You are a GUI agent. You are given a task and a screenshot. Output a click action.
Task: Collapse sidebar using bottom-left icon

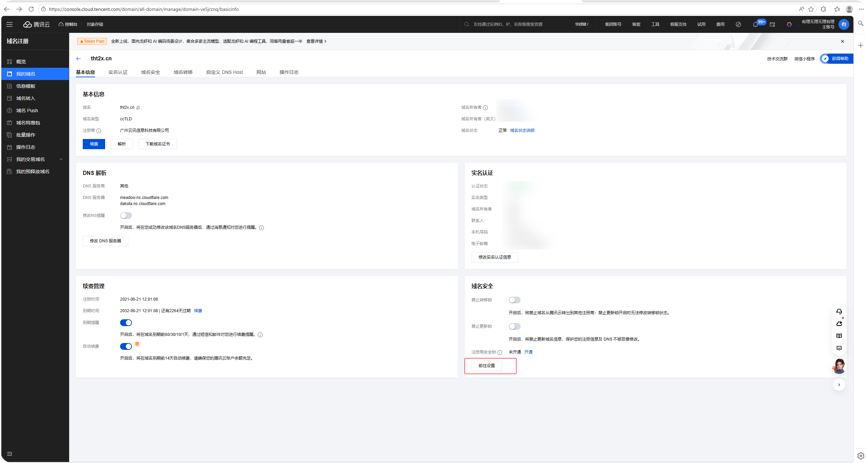9,454
